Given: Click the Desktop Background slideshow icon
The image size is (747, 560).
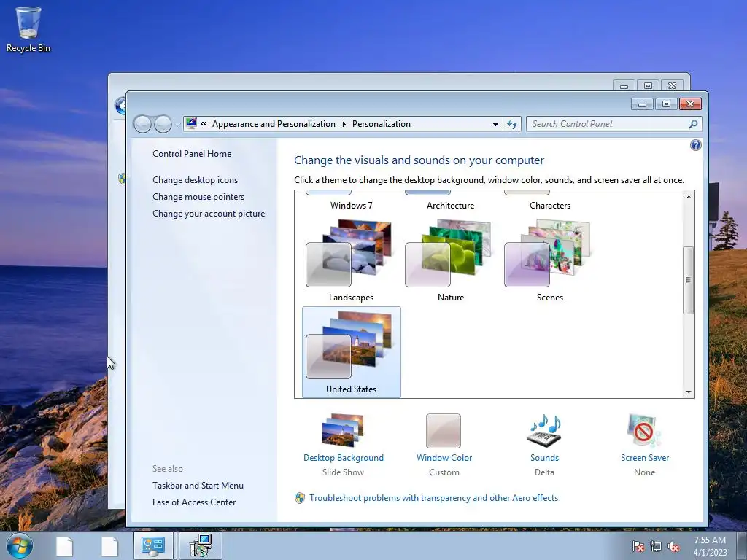Looking at the screenshot, I should pyautogui.click(x=343, y=430).
